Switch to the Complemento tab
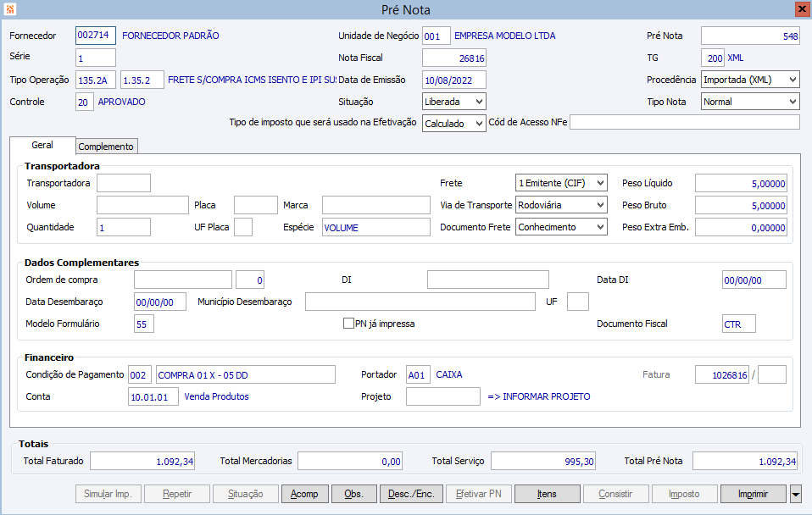Viewport: 812px width, 515px height. (106, 147)
